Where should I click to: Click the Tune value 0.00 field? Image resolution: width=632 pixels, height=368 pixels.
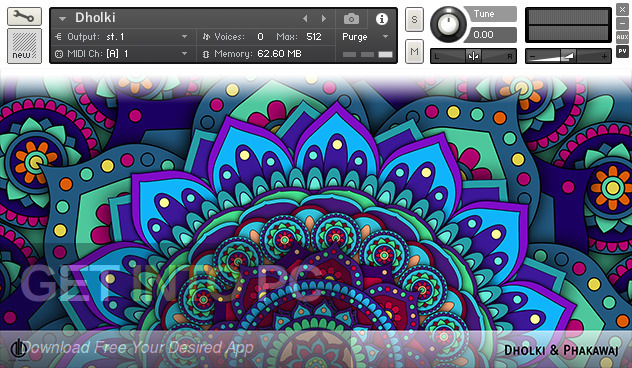pyautogui.click(x=490, y=35)
